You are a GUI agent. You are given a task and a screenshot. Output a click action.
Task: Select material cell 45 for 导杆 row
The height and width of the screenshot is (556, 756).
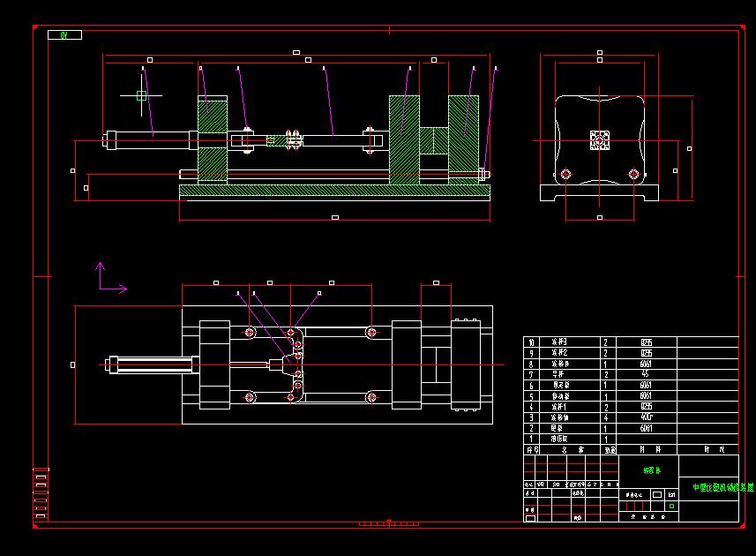[x=645, y=373]
